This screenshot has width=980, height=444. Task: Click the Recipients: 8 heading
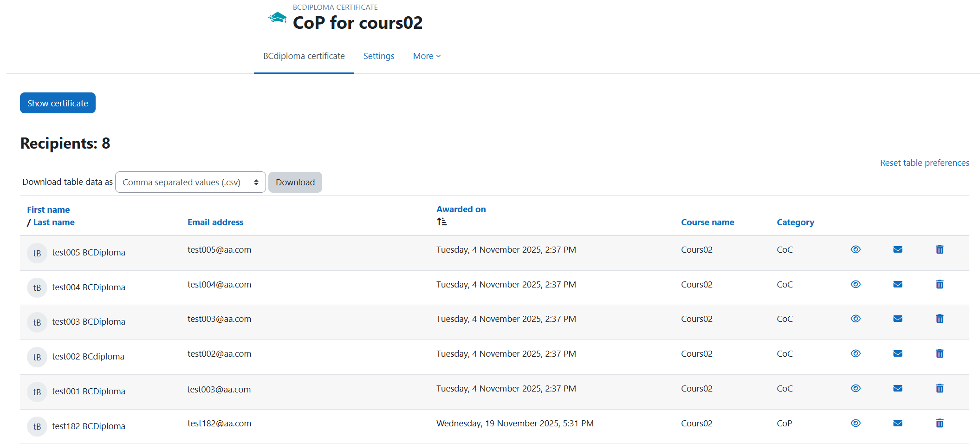click(65, 143)
